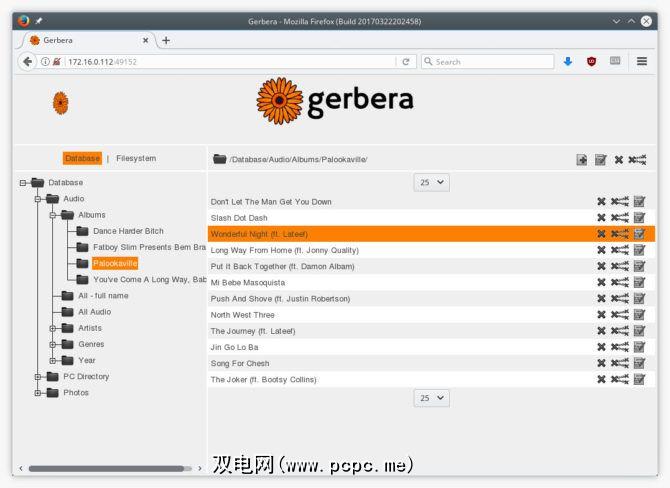The image size is (670, 488).
Task: Open the Firefox hamburger menu
Action: [x=641, y=62]
